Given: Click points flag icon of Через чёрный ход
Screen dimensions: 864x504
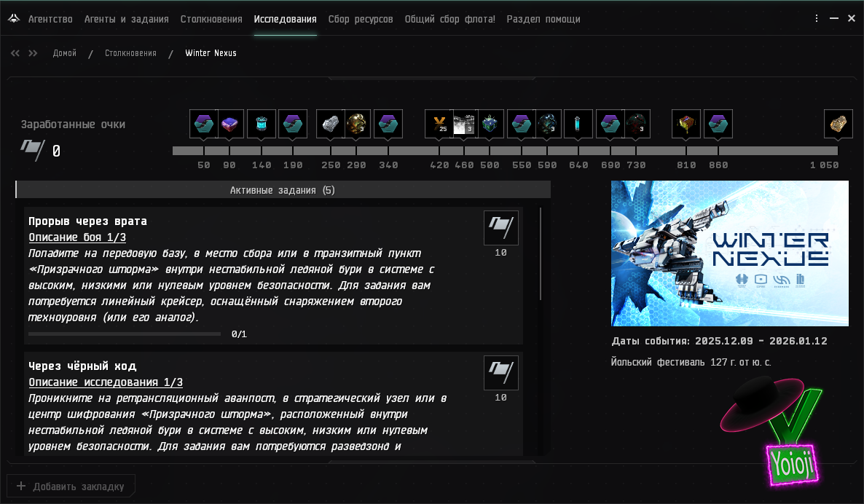Looking at the screenshot, I should (x=501, y=372).
